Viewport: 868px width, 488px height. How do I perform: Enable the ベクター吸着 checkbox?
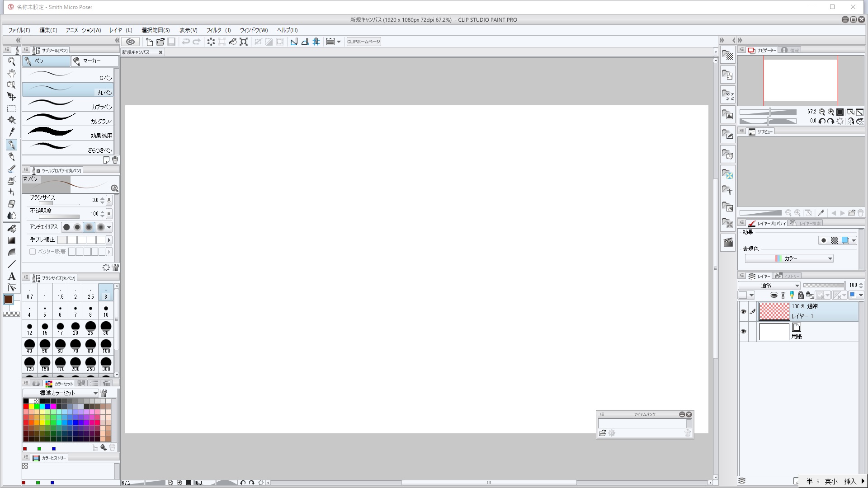coord(33,252)
